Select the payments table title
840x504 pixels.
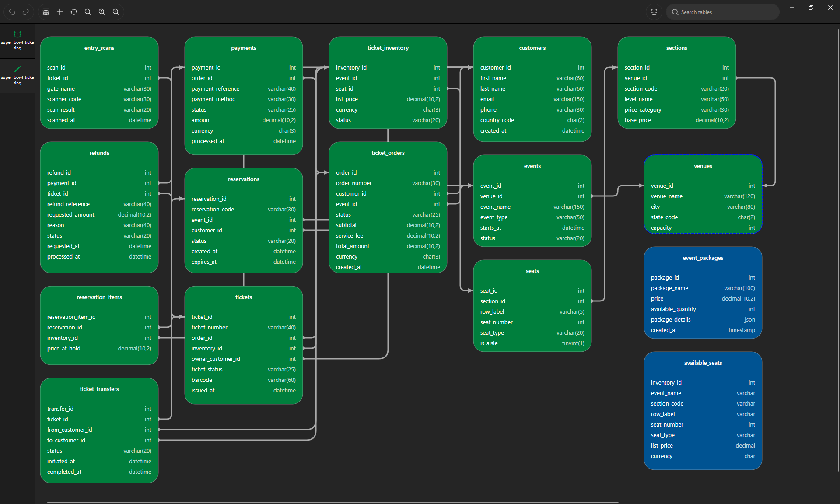coord(244,48)
